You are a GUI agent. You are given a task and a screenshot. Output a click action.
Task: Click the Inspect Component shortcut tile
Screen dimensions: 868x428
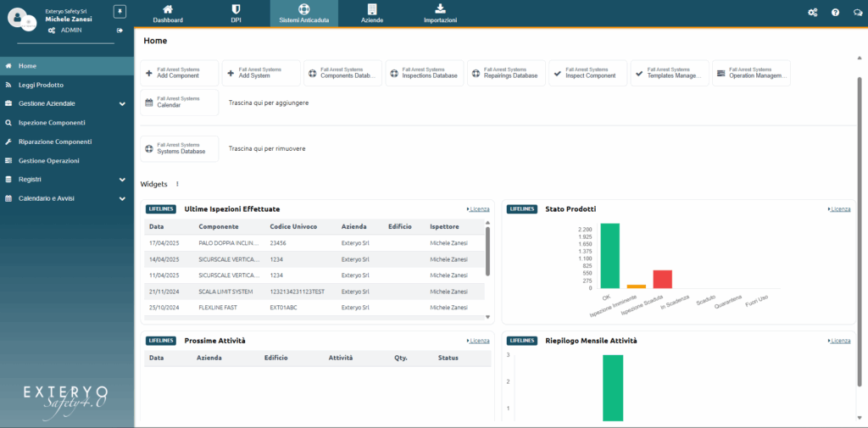[588, 73]
